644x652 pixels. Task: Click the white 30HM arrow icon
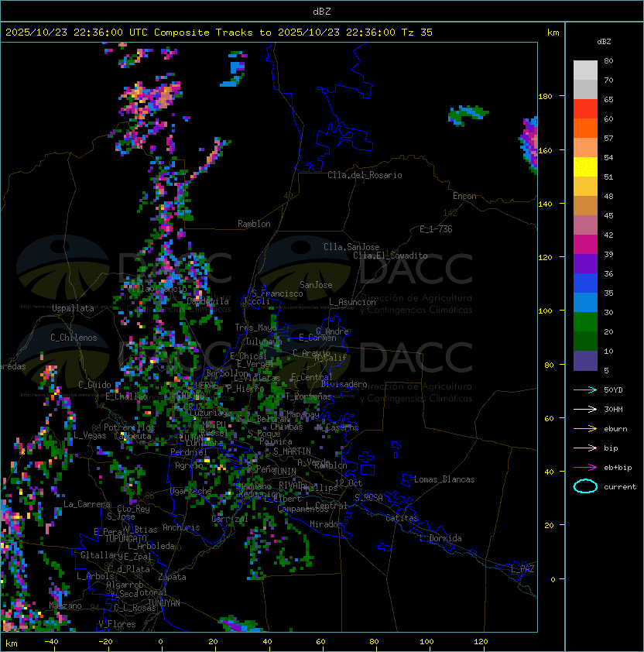(585, 409)
